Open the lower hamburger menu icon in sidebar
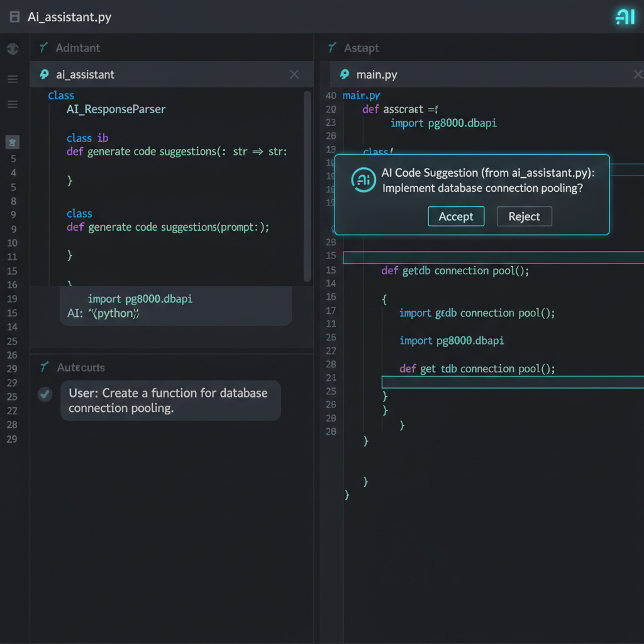644x644 pixels. (x=13, y=104)
